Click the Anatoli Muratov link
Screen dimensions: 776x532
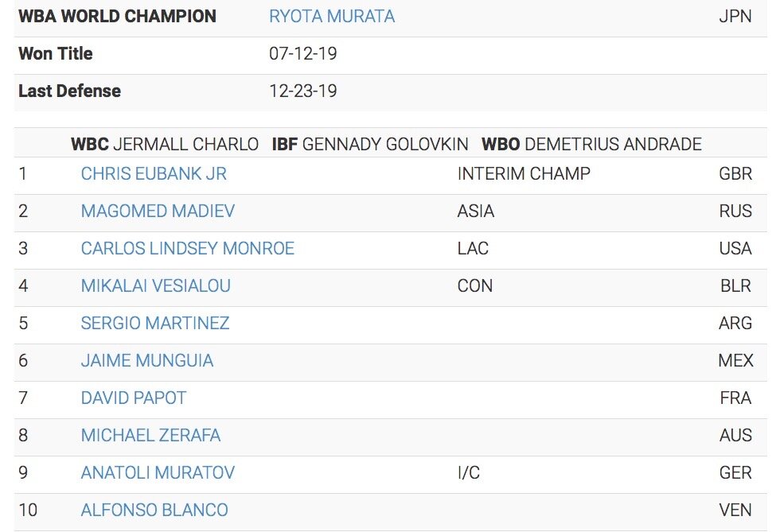158,472
